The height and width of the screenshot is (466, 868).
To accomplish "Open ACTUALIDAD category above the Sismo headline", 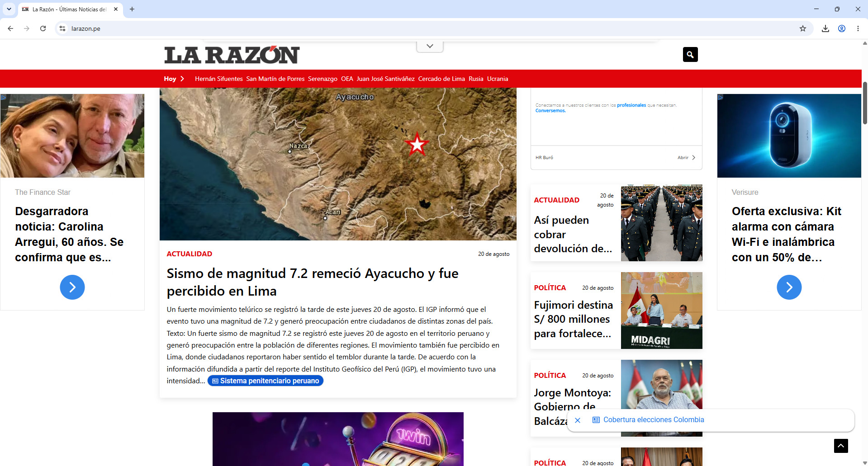I will (190, 254).
